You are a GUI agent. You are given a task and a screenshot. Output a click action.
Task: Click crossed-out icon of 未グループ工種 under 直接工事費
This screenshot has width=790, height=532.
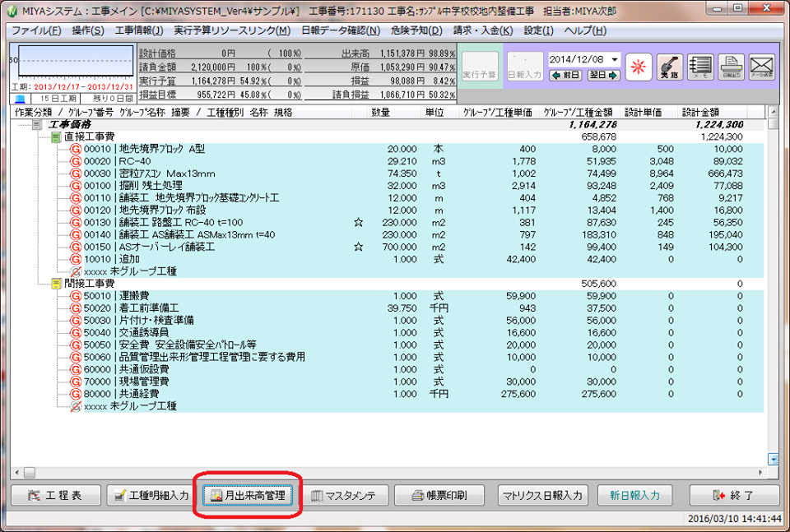76,271
